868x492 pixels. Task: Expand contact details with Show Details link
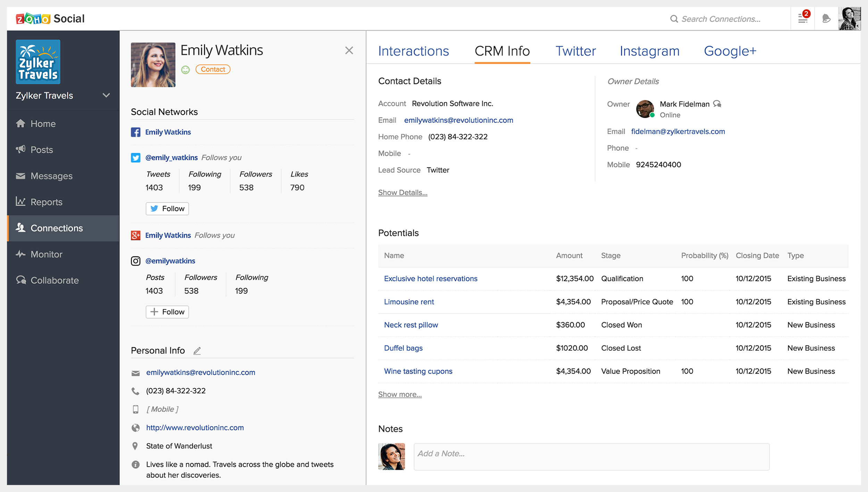point(402,192)
